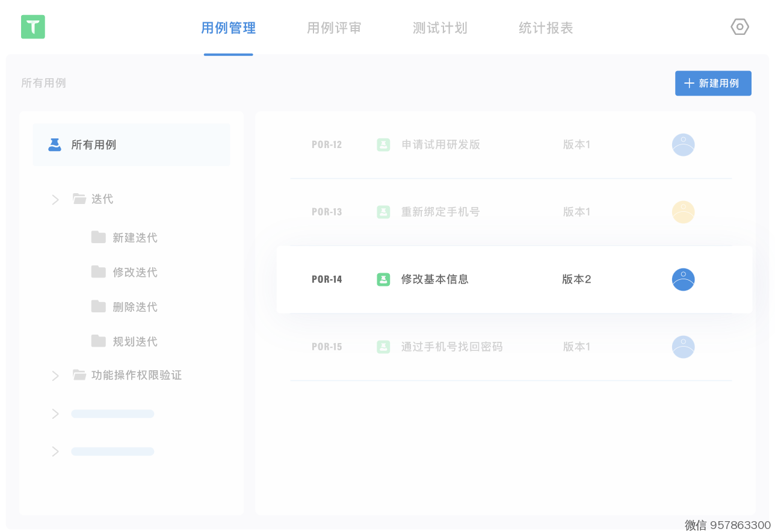This screenshot has height=532, width=775.
Task: Click the yellow user avatar in POR-13 row
Action: pyautogui.click(x=683, y=212)
